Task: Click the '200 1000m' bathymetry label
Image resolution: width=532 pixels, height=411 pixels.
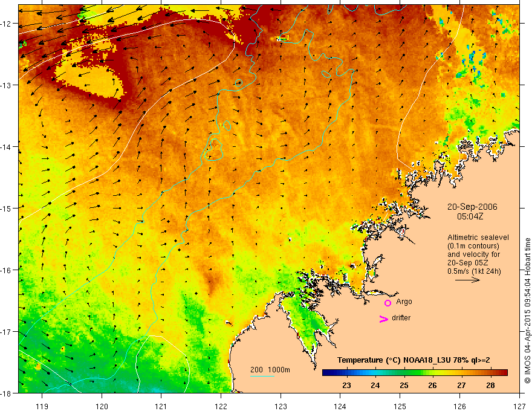Action: tap(270, 370)
